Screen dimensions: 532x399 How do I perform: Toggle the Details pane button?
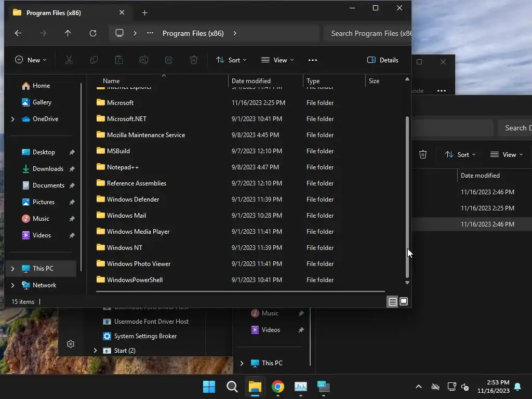point(383,60)
